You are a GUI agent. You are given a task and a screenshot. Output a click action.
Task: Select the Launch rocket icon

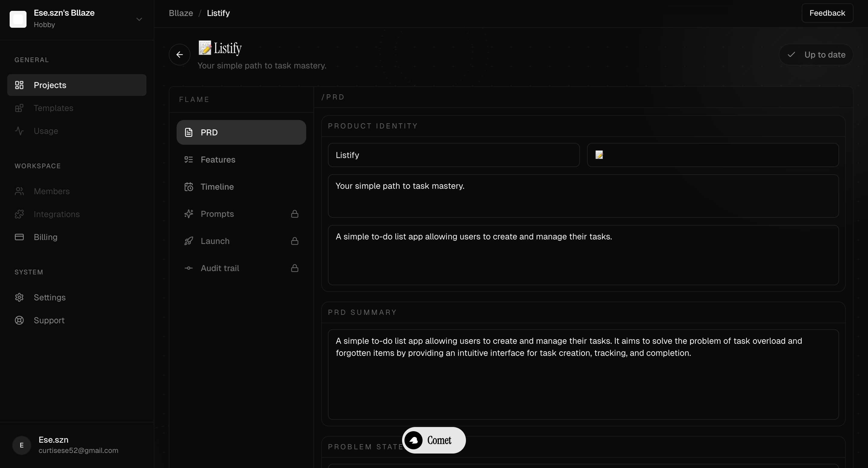pyautogui.click(x=188, y=241)
